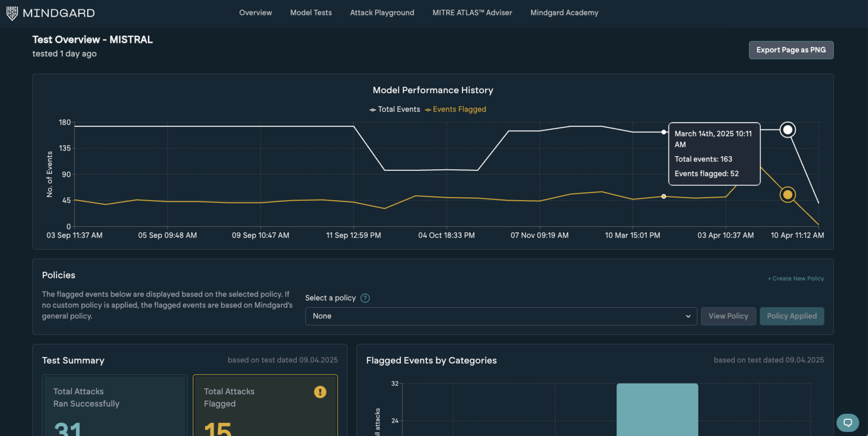868x436 pixels.
Task: Open the chat support bubble icon
Action: pyautogui.click(x=847, y=423)
